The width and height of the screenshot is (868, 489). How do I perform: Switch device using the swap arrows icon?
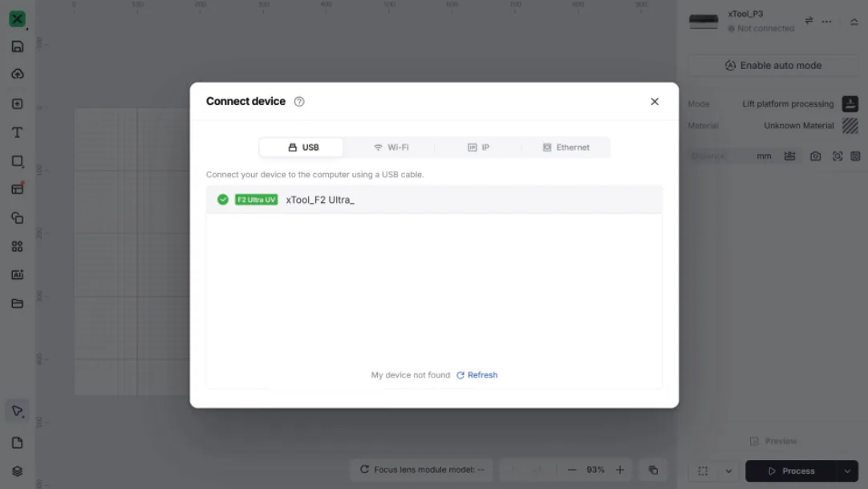point(809,21)
